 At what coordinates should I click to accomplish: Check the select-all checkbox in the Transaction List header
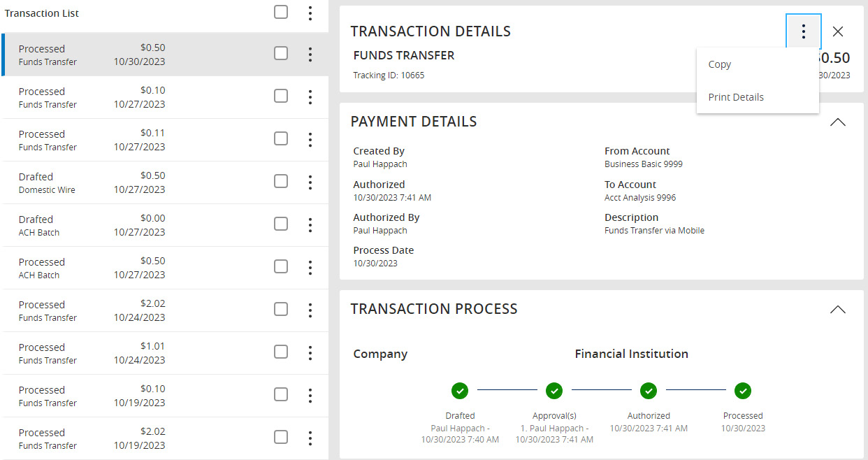(281, 12)
